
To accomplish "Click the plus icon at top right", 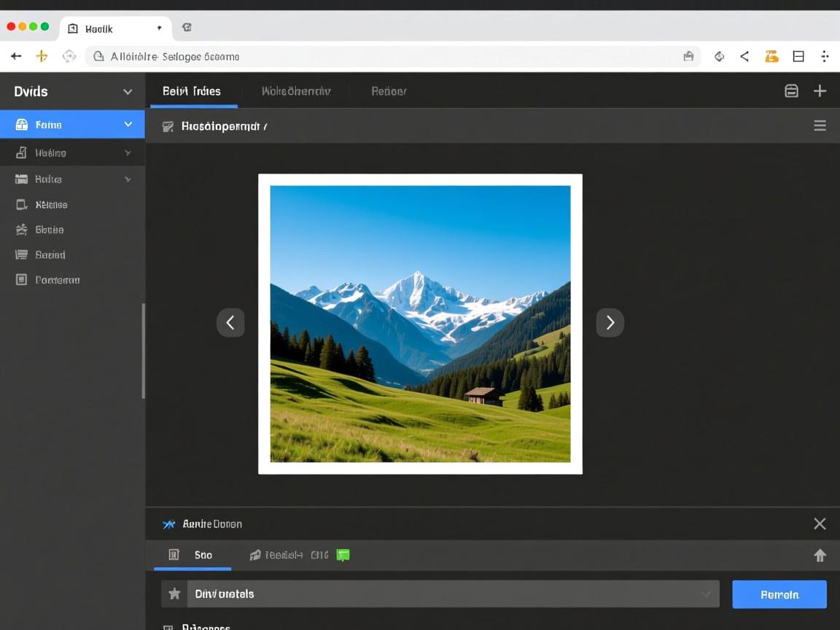I will (x=820, y=91).
